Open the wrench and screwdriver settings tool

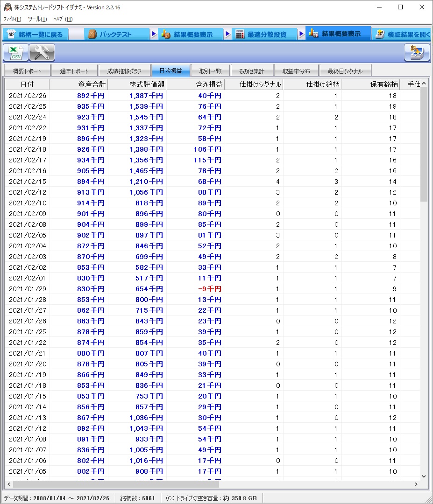[42, 53]
